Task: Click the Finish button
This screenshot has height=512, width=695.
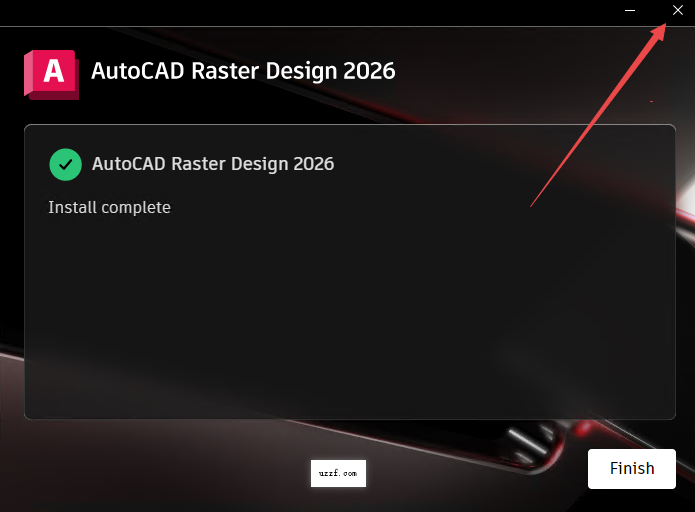Action: tap(631, 468)
